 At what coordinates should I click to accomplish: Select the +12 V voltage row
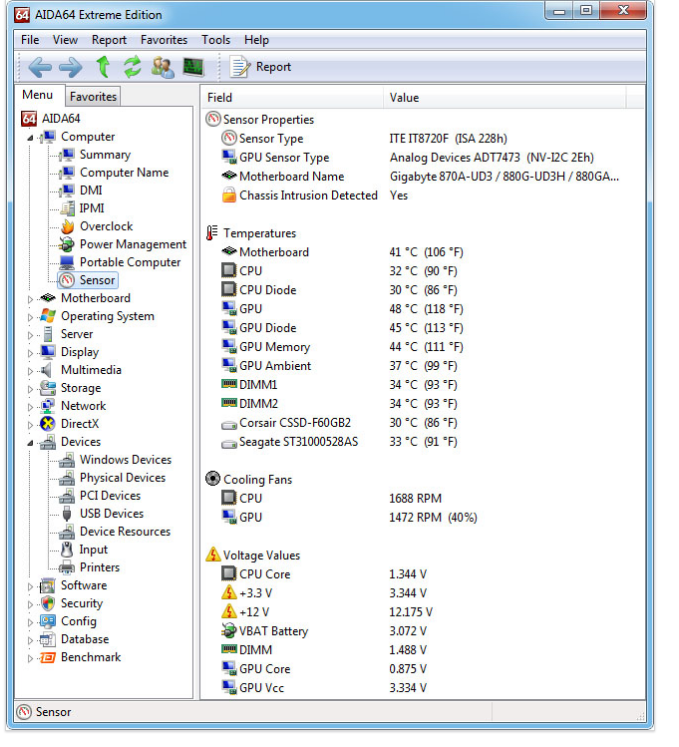327,613
